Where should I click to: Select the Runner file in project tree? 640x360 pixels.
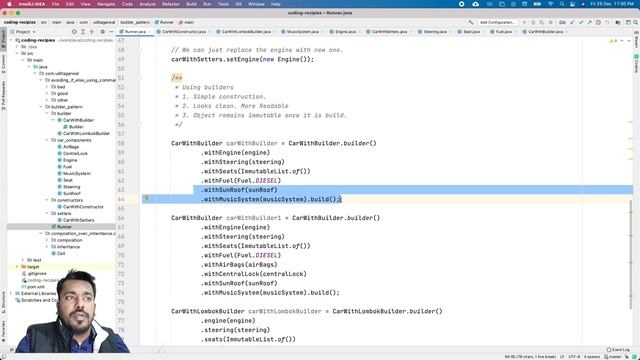tap(61, 227)
